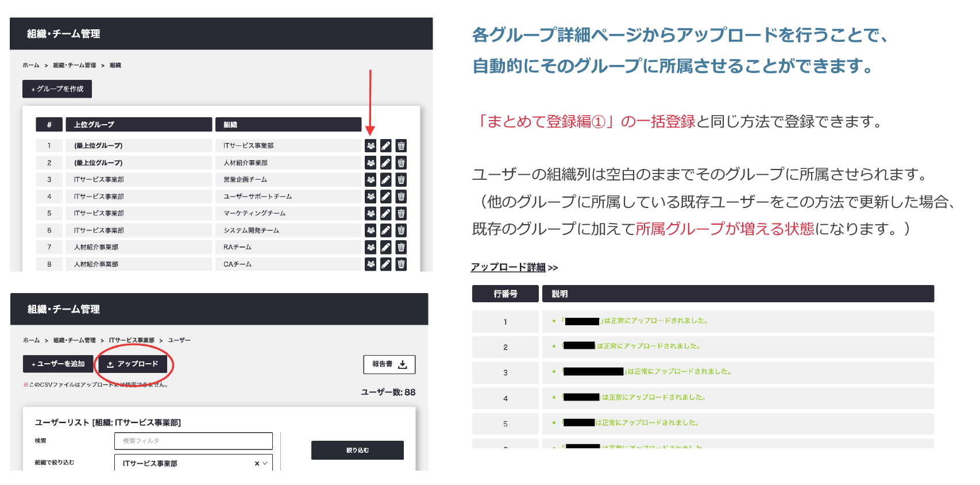Open the アップロード詳細 link
Image resolution: width=980 pixels, height=485 pixels.
coord(508,267)
